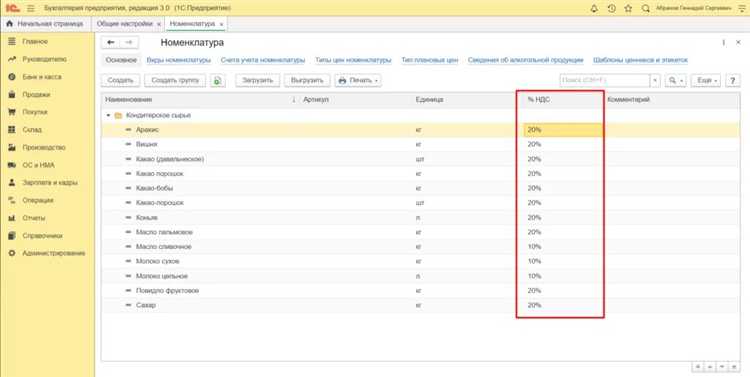Collapse the Кондитерское сырье folder
The width and height of the screenshot is (750, 377).
tap(109, 115)
